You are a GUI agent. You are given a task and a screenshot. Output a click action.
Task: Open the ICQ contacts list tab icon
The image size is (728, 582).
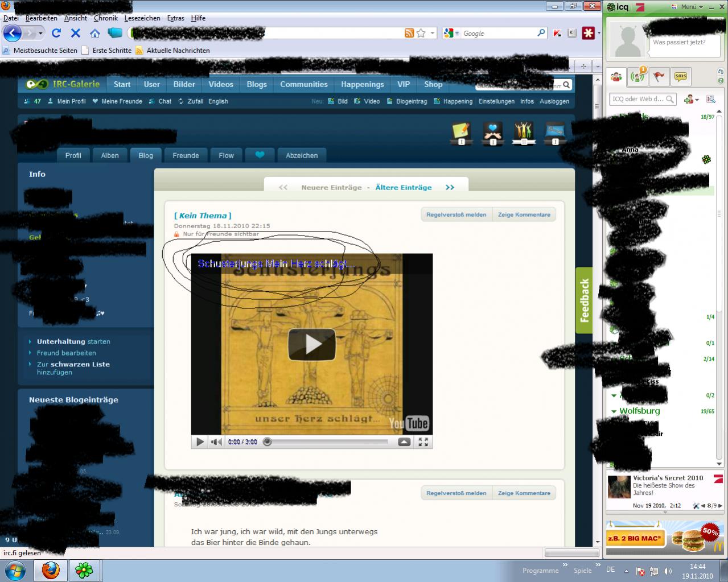pyautogui.click(x=616, y=76)
